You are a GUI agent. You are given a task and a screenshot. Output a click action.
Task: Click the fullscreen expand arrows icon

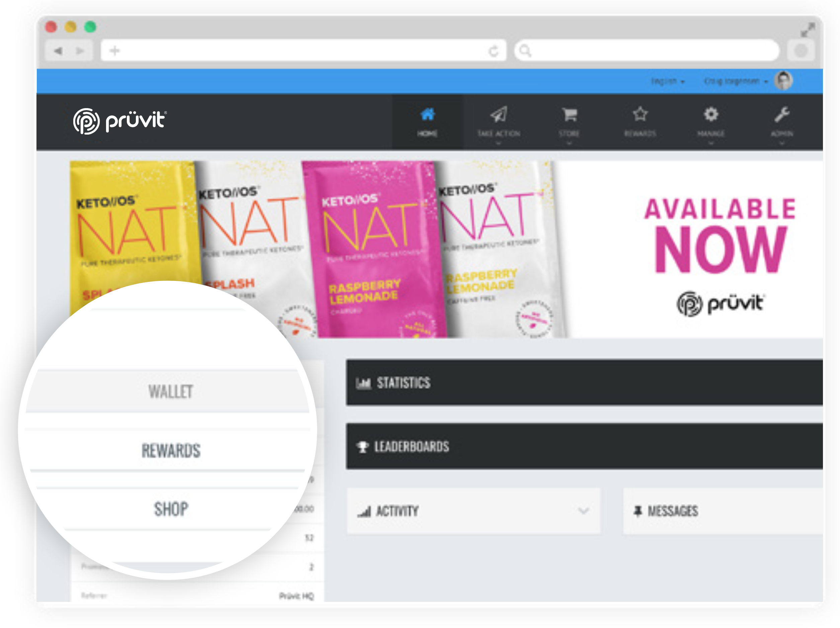(x=807, y=30)
